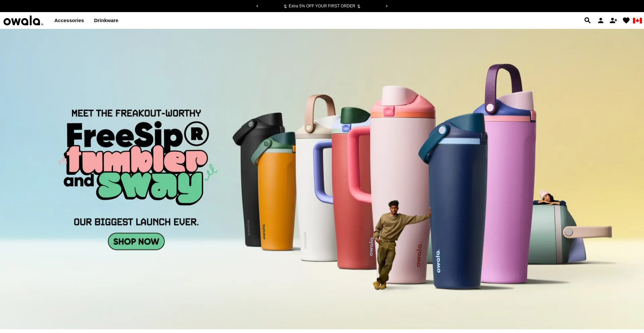Viewport: 644px width, 333px height.
Task: Click the green SHOP NOW button
Action: (x=136, y=241)
